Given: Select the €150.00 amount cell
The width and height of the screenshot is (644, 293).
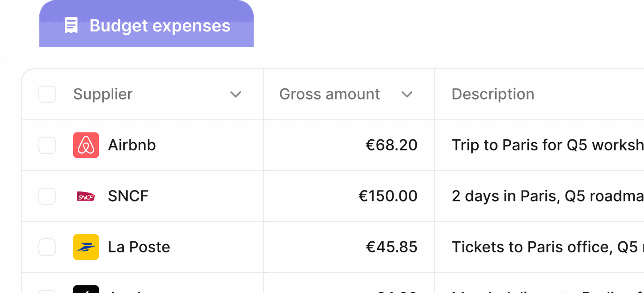Looking at the screenshot, I should [349, 196].
